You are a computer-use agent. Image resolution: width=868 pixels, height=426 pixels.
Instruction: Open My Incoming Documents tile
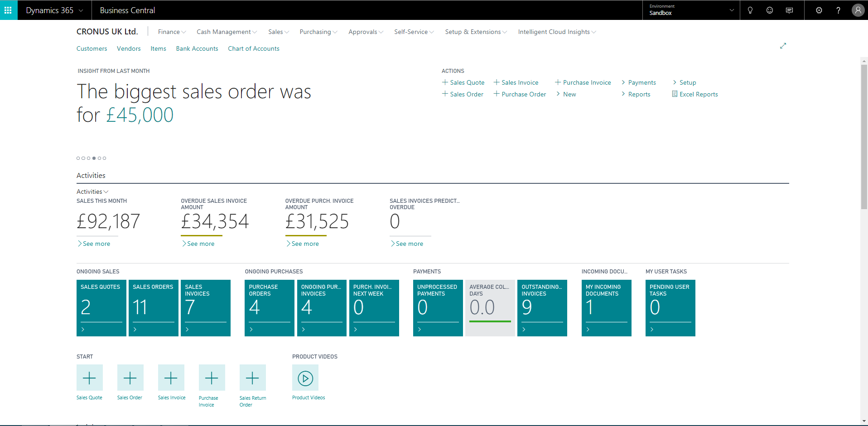[607, 308]
